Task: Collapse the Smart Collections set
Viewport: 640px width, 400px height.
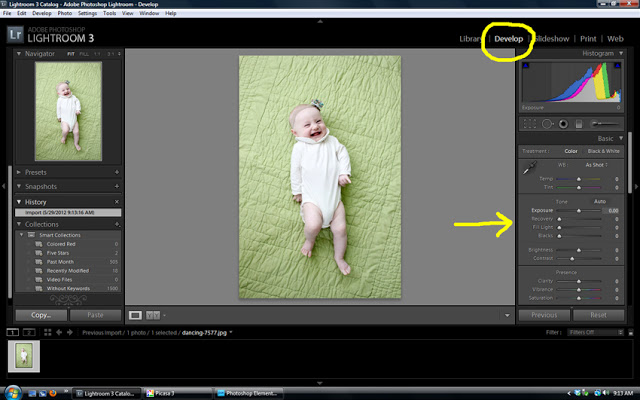Action: coord(22,235)
